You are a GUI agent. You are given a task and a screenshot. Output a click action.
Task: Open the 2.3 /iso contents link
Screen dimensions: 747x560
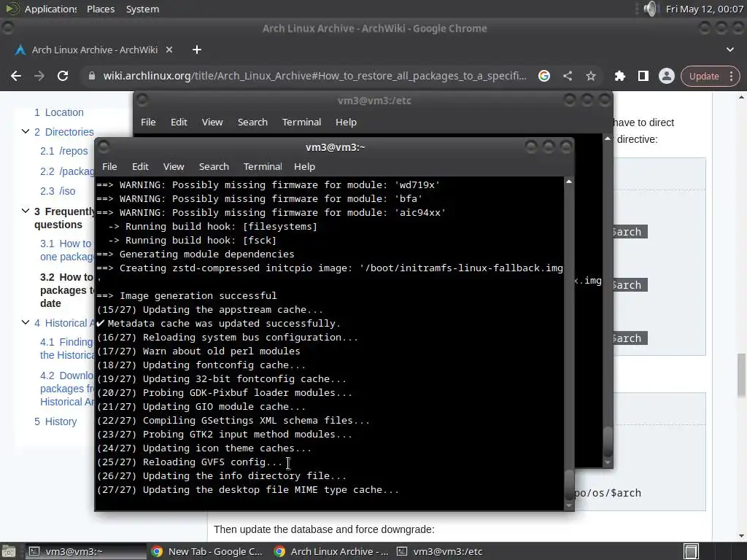point(58,191)
